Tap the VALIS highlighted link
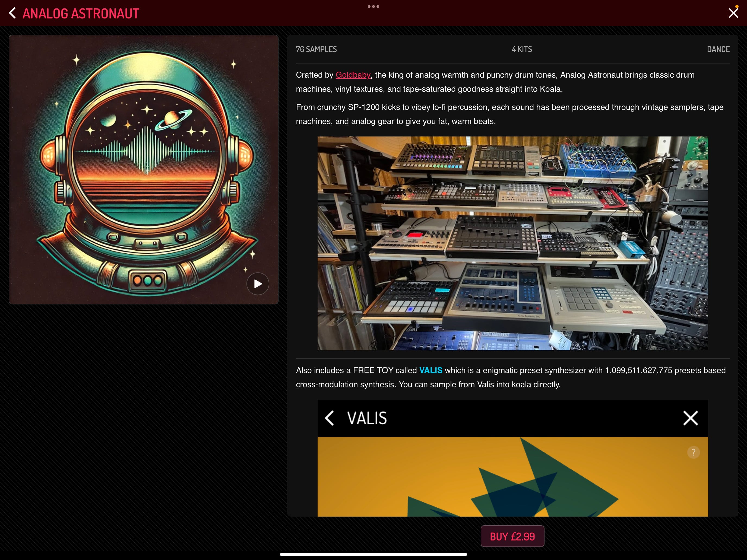 coord(431,370)
